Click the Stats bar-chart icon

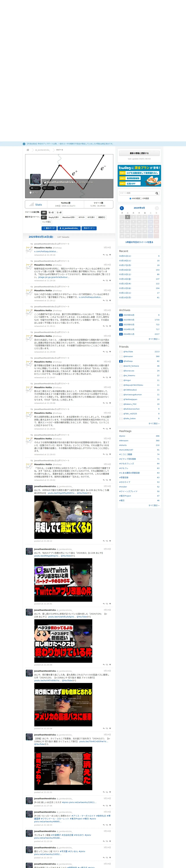pos(31,205)
